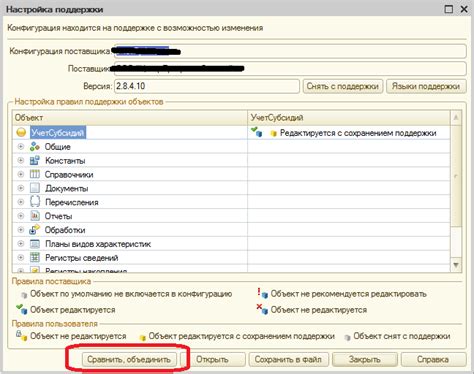
Task: Expand the Перечисления tree node
Action: [x=21, y=202]
